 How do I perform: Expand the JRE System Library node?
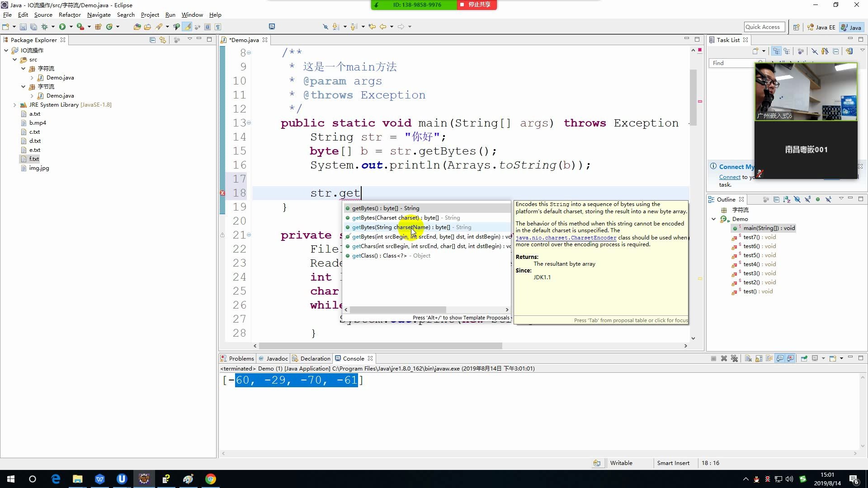[x=14, y=105]
